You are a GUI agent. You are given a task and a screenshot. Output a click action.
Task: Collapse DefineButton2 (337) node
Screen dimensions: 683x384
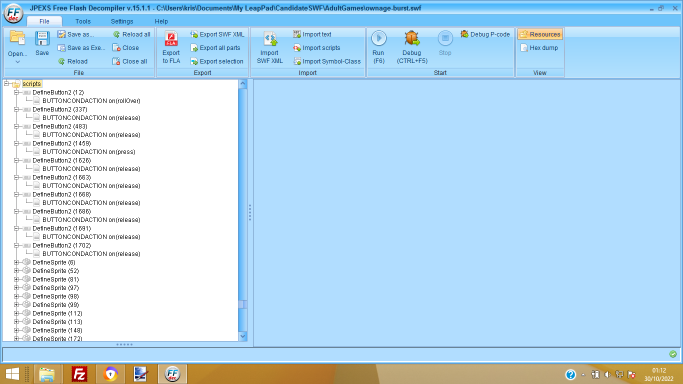pos(16,109)
